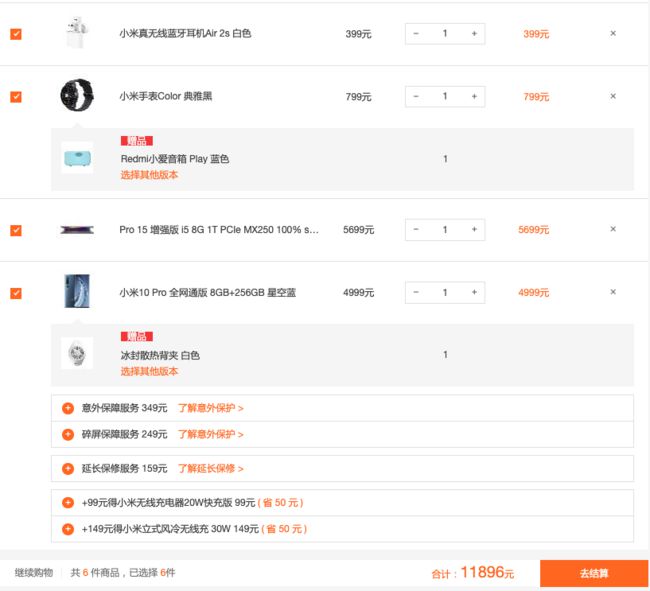
Task: Click the 799元 subtotal of 小米手表Color
Action: coord(536,97)
